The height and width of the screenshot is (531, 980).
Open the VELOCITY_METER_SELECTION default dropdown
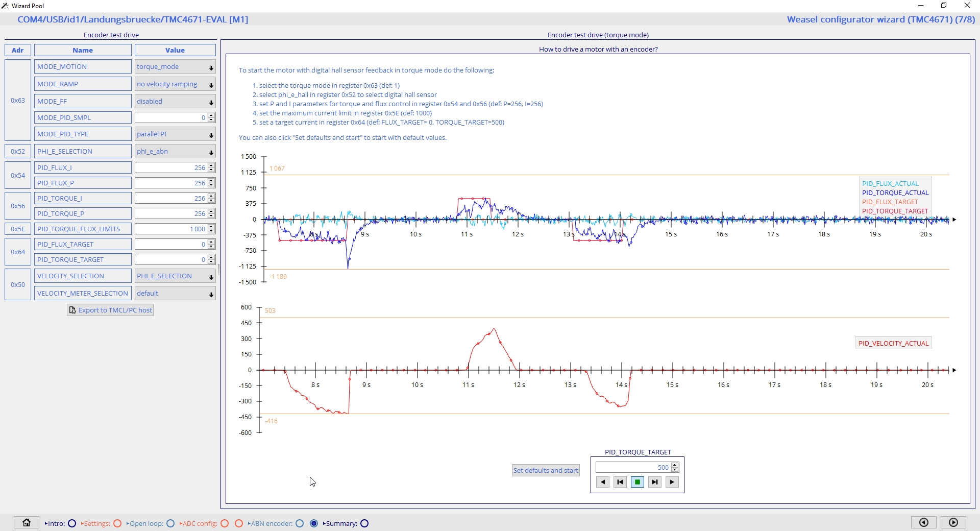tap(175, 294)
